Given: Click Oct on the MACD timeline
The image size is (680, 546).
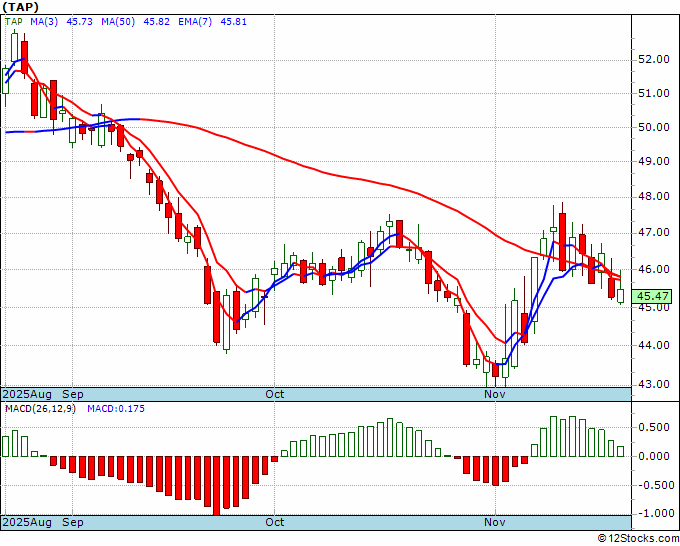Looking at the screenshot, I should click(x=275, y=522).
